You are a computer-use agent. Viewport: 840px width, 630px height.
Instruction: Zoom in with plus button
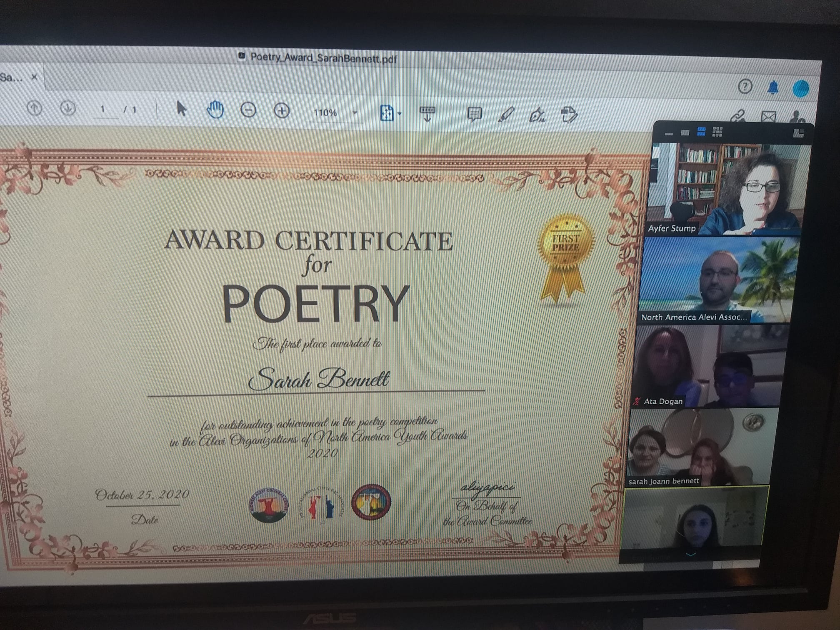pyautogui.click(x=282, y=111)
